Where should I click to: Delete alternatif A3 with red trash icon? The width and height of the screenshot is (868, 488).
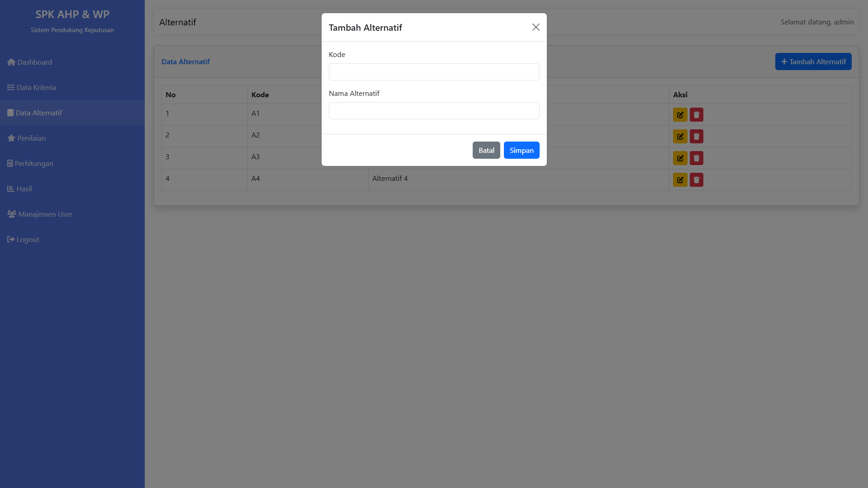click(697, 158)
